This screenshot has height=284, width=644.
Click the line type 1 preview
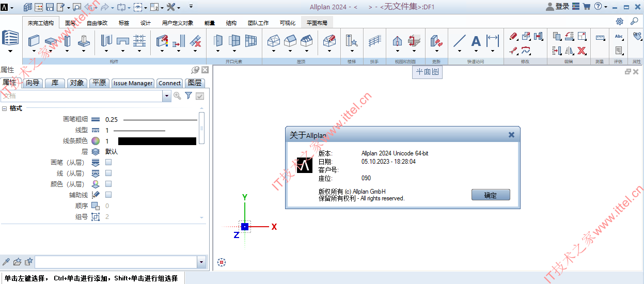(x=139, y=130)
